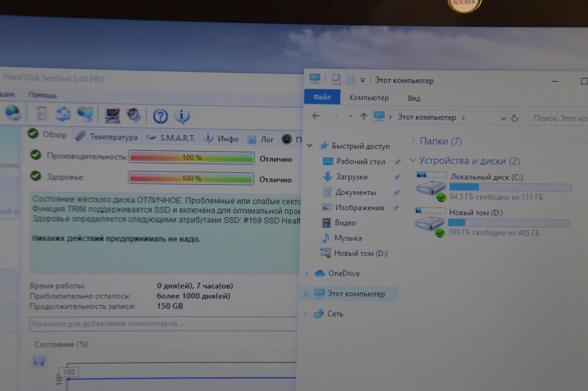Expand the OneDrive tree node

point(306,273)
